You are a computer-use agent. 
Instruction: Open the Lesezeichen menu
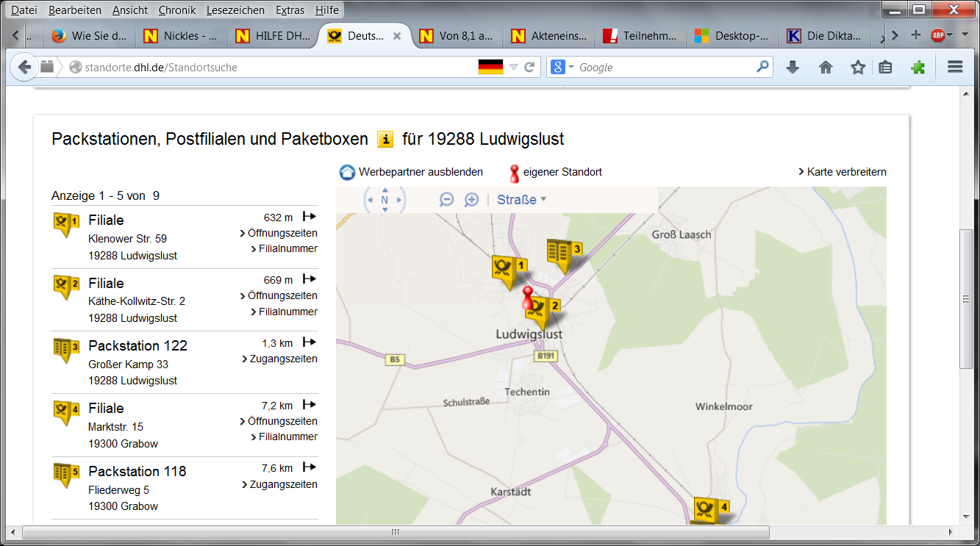(x=236, y=10)
